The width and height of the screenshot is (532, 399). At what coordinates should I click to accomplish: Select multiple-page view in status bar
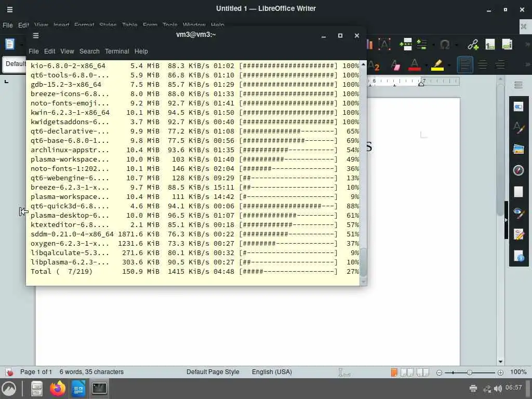pos(407,372)
